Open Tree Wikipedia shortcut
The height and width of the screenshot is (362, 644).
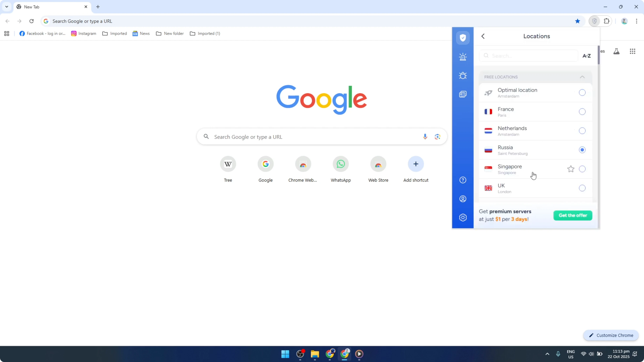tap(228, 169)
